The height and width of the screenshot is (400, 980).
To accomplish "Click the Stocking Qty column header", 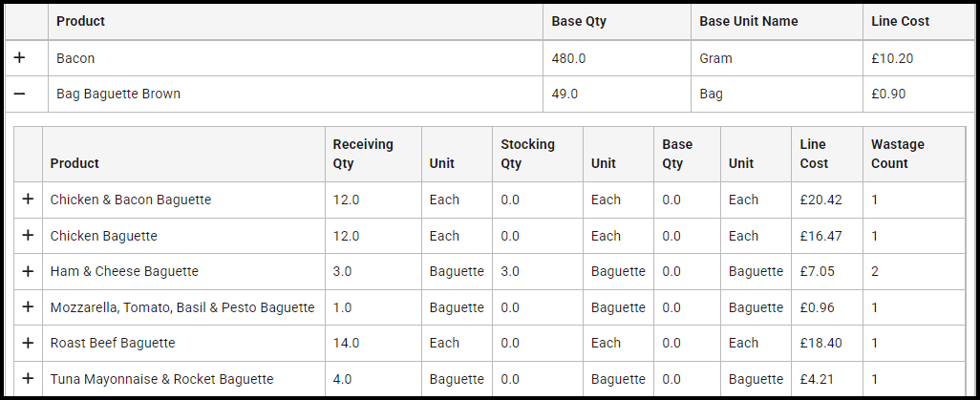I will [527, 154].
